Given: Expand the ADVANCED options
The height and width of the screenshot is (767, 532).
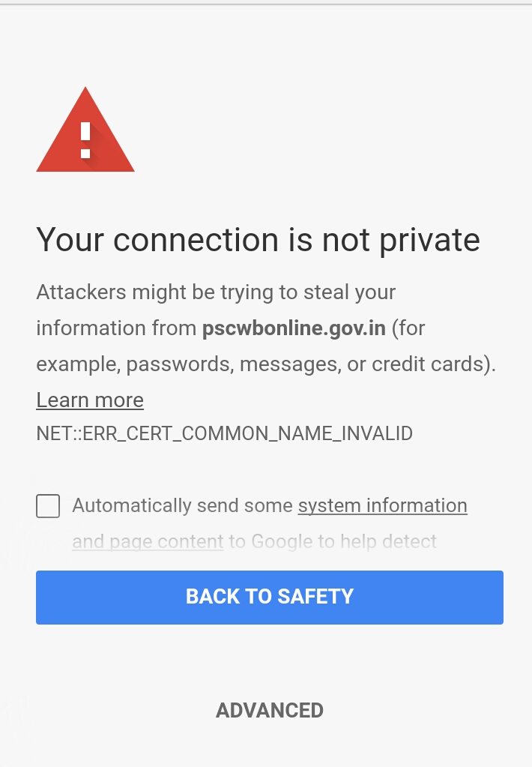Looking at the screenshot, I should pyautogui.click(x=270, y=711).
